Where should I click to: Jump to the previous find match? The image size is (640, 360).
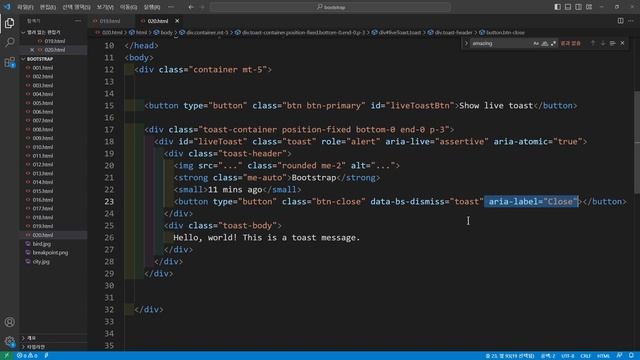pos(593,43)
